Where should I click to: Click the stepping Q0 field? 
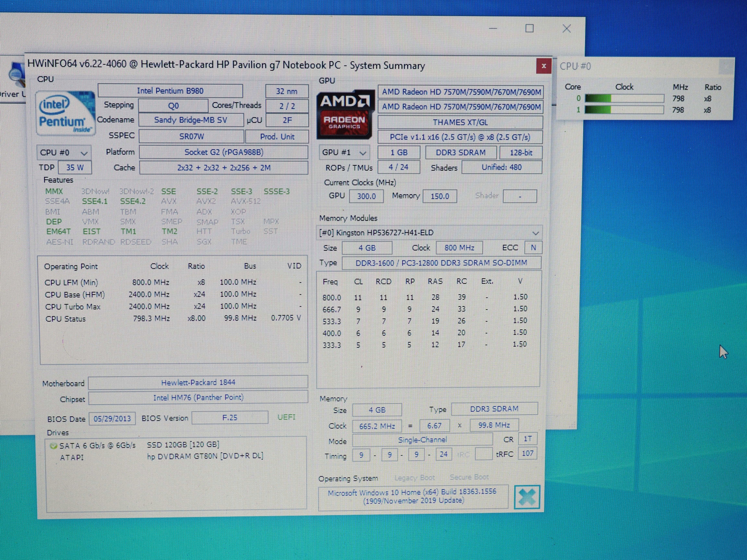click(x=173, y=106)
